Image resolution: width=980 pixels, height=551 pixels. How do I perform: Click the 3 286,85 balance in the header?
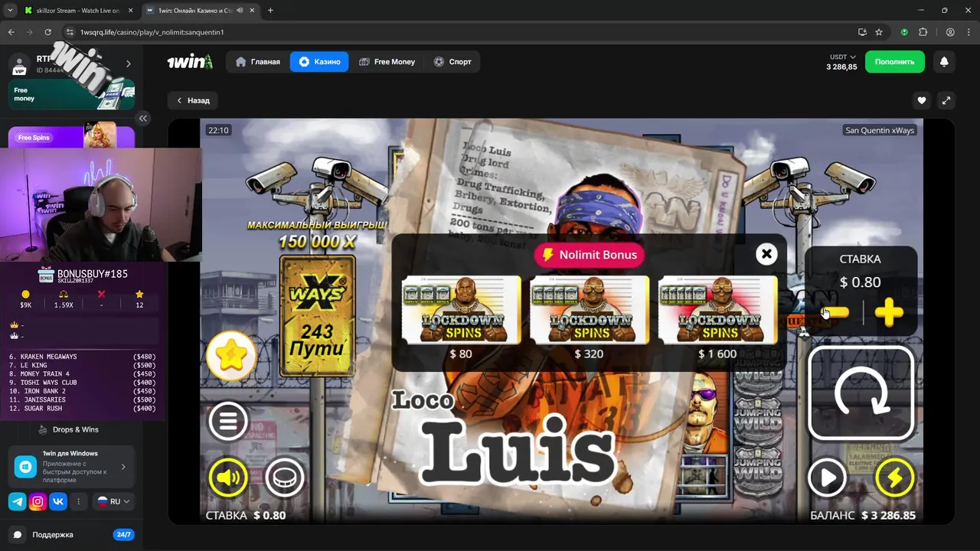tap(841, 67)
